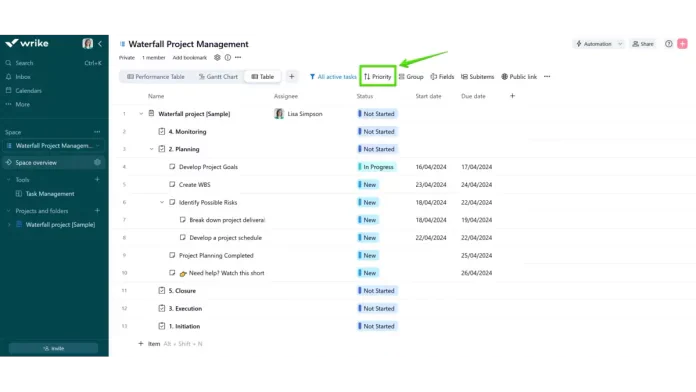Image resolution: width=696 pixels, height=392 pixels.
Task: Toggle the Break down project deliverables checkbox
Action: pos(182,220)
